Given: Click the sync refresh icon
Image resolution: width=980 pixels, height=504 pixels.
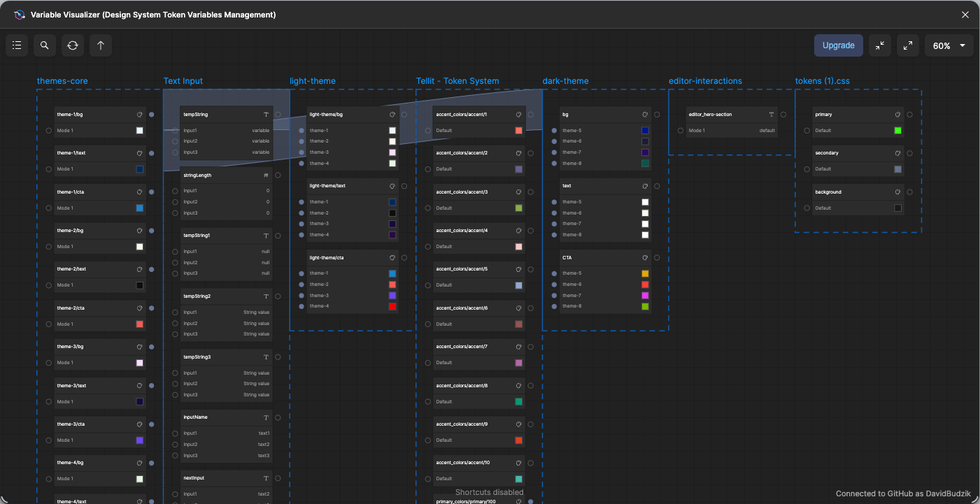Looking at the screenshot, I should tap(73, 45).
